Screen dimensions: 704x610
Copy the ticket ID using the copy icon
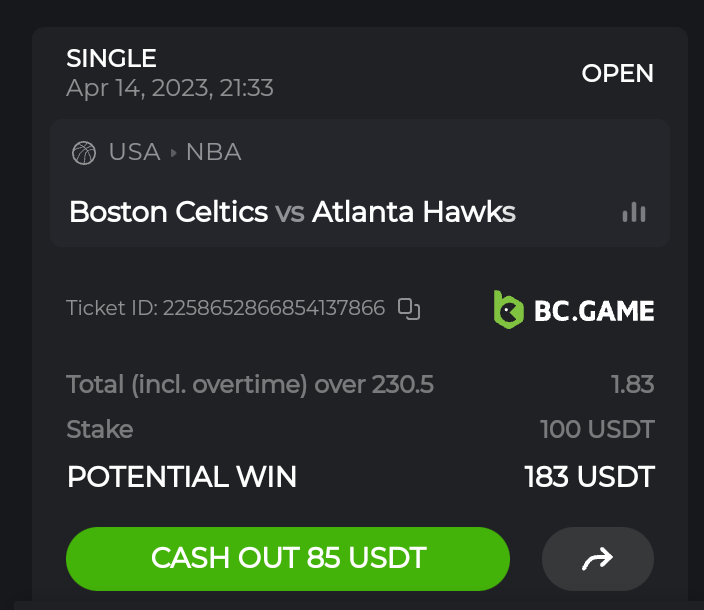click(x=408, y=308)
